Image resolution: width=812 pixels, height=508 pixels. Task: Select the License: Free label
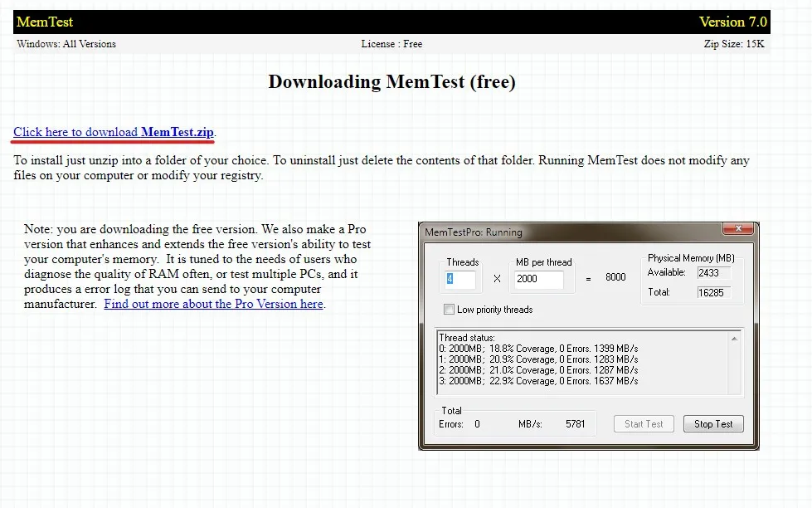point(391,44)
